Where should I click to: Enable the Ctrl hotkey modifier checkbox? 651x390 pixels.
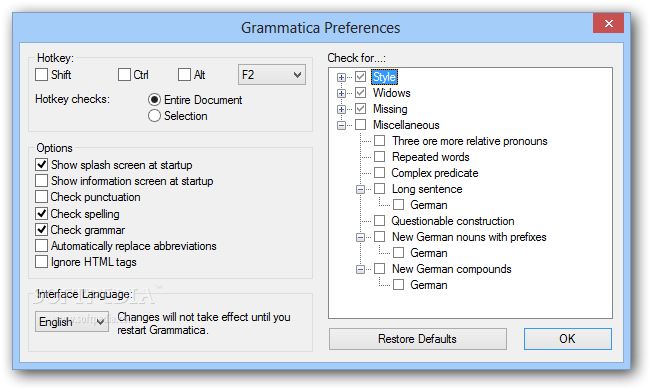pyautogui.click(x=124, y=75)
